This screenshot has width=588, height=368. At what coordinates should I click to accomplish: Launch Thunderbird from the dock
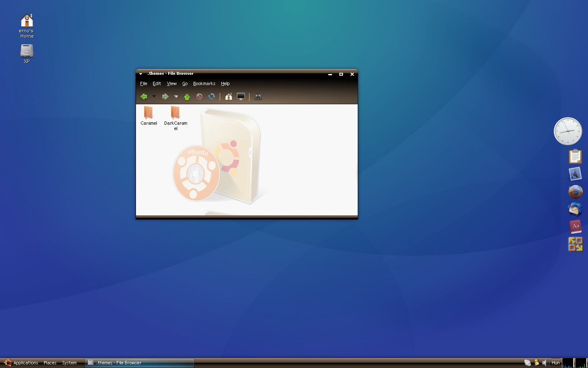click(575, 209)
